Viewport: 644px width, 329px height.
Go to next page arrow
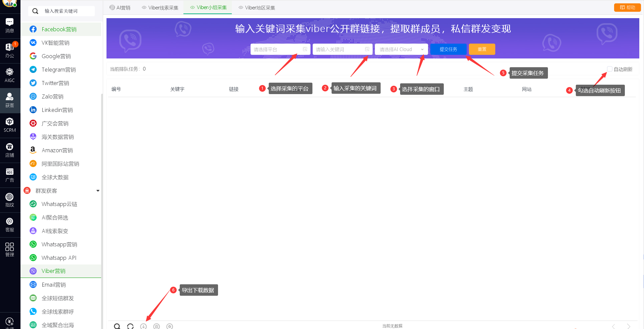(x=629, y=326)
